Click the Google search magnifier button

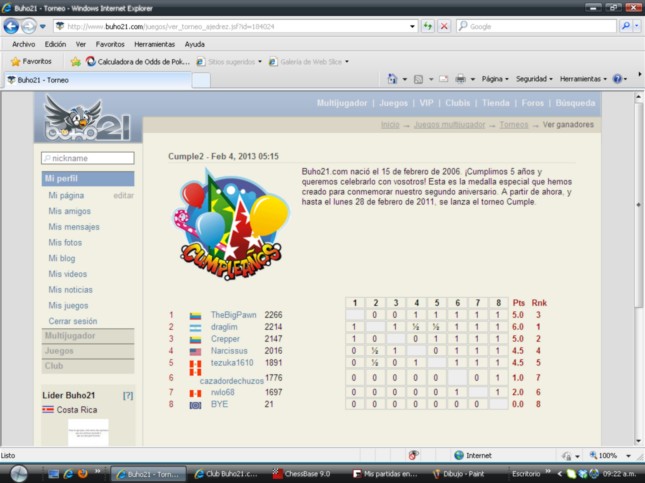pyautogui.click(x=626, y=26)
